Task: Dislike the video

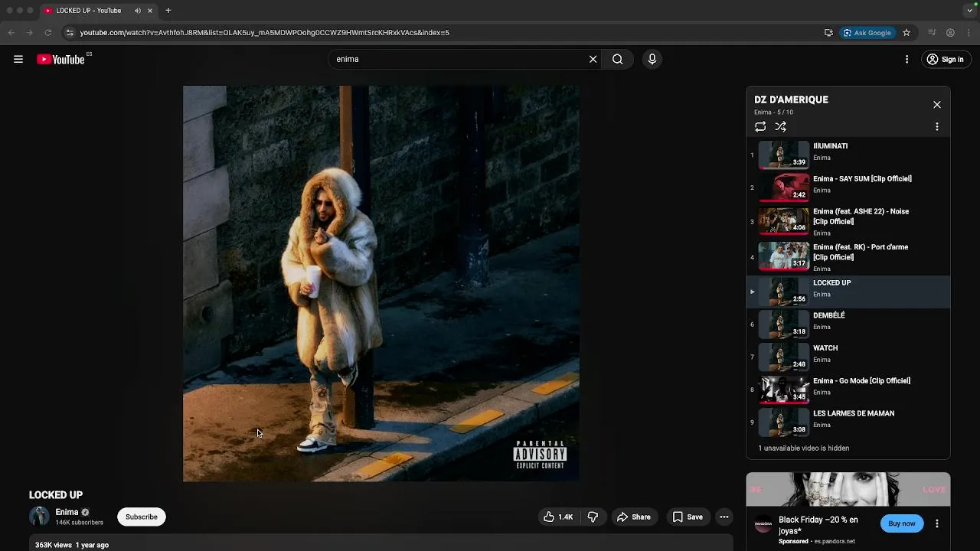Action: pyautogui.click(x=593, y=517)
